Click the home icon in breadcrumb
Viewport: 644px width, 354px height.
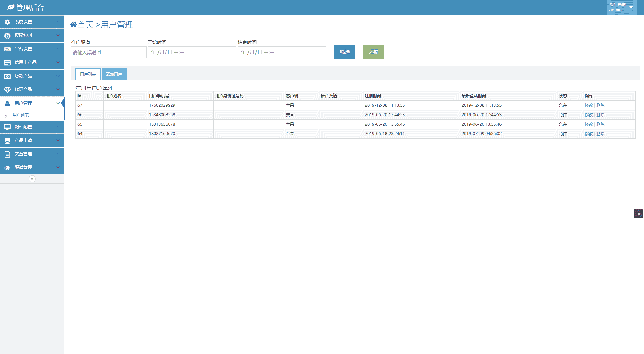(73, 25)
